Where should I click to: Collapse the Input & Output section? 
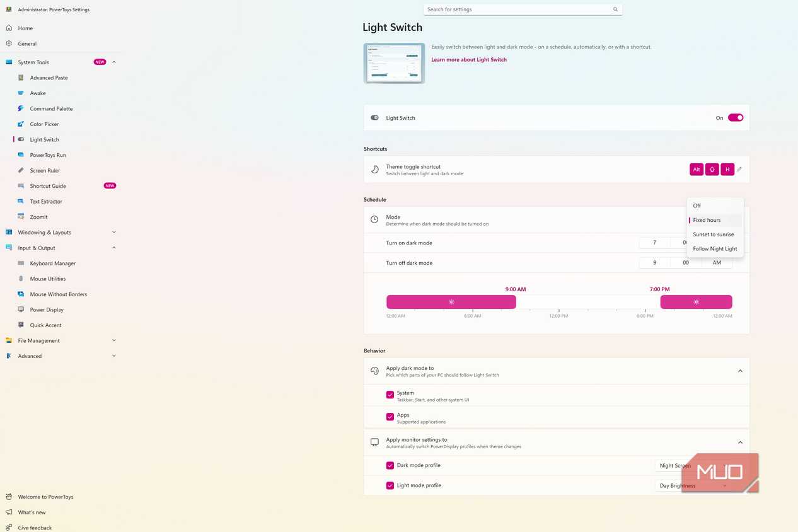pos(114,248)
